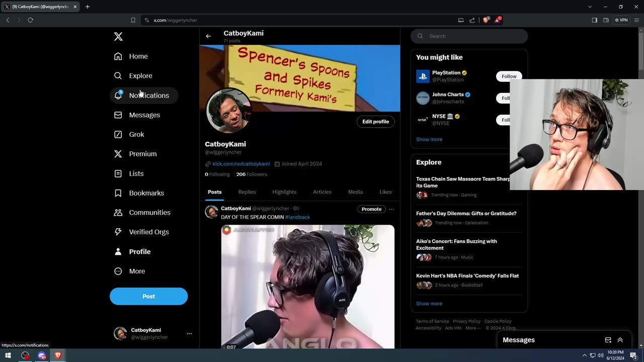Click the Profile person icon

tap(118, 251)
